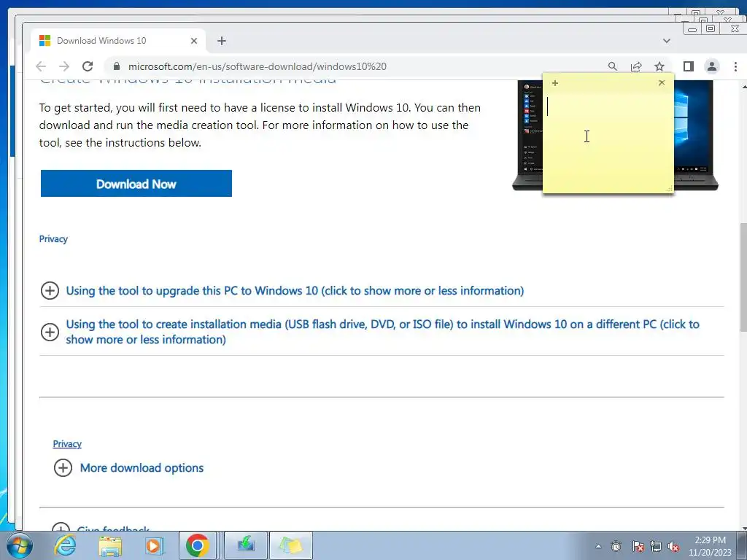Click the share page icon
The width and height of the screenshot is (747, 560).
coord(636,66)
